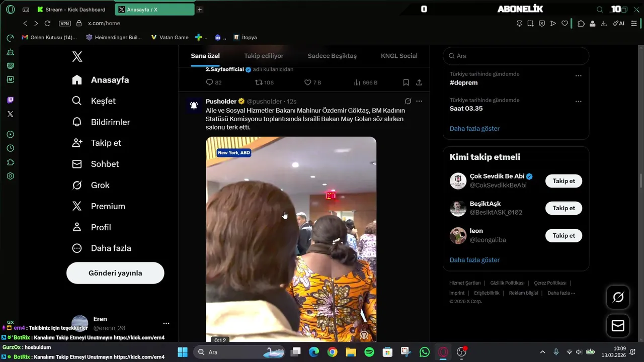The image size is (644, 362).
Task: Switch to KNGL Social tab
Action: coord(399,56)
